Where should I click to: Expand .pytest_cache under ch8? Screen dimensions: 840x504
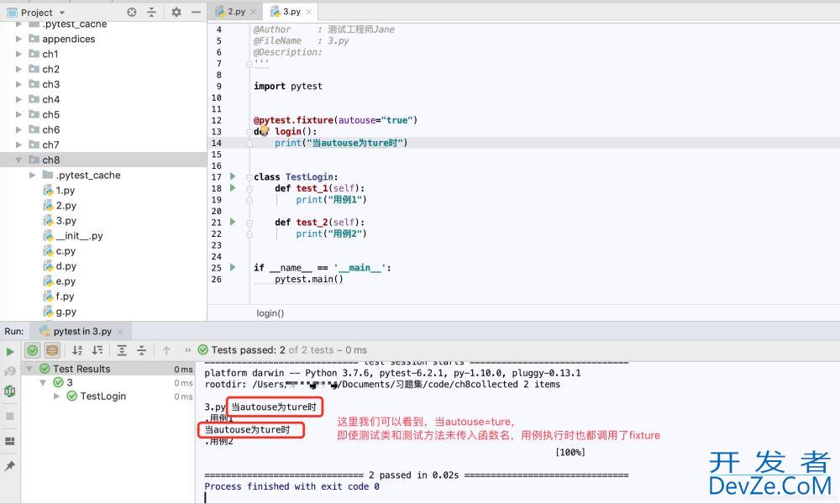tap(32, 176)
